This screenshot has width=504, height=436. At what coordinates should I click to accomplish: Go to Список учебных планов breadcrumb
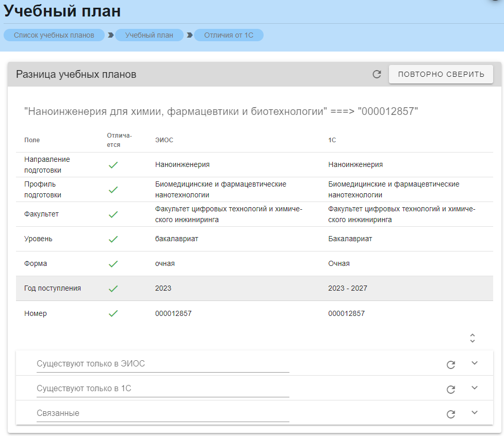pos(54,35)
